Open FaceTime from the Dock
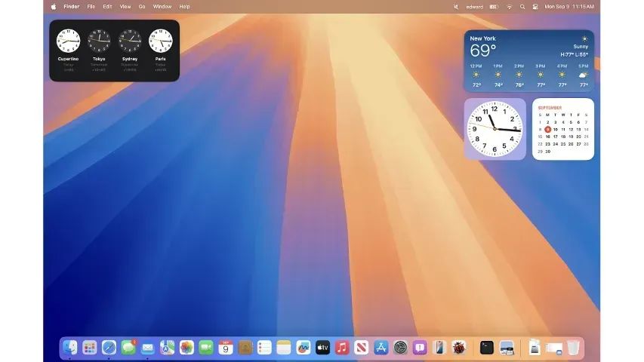Screen dimensions: 644x362 [x=206, y=348]
